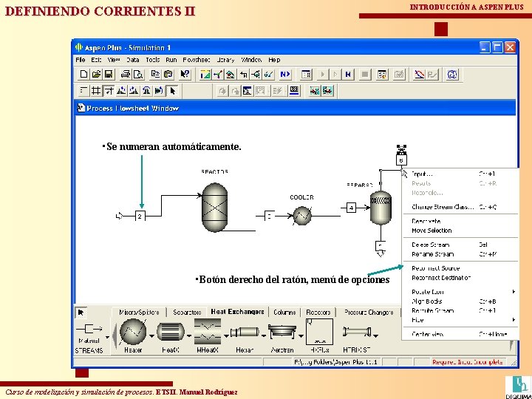Toggle the snap-to-grid icon beside grid icon
The image size is (532, 399).
click(x=109, y=91)
